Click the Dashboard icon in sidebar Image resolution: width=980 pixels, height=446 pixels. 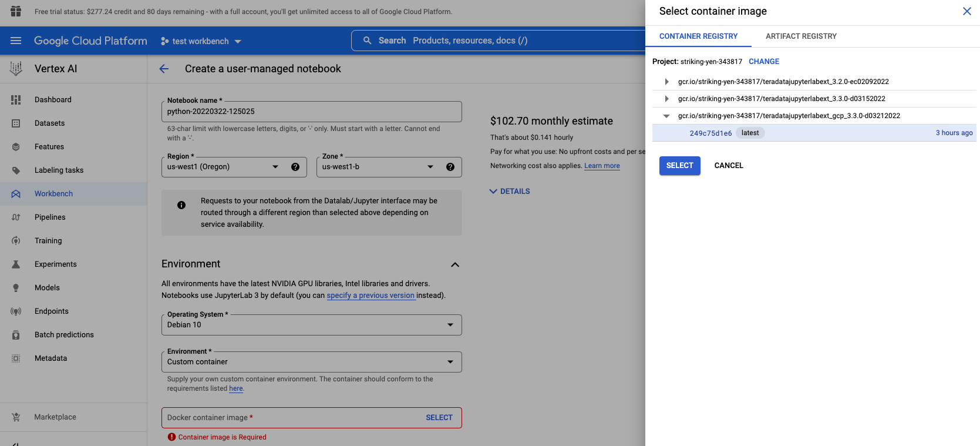pos(16,100)
